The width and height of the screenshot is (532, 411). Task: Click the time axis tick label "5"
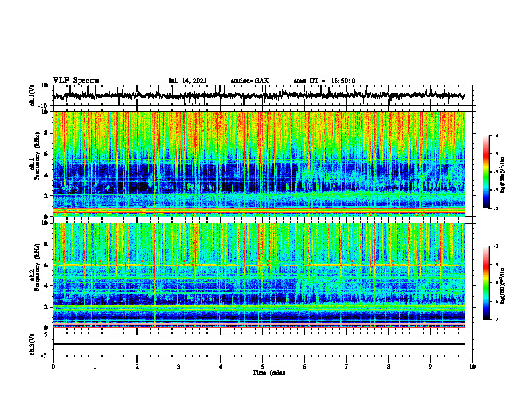click(x=263, y=367)
